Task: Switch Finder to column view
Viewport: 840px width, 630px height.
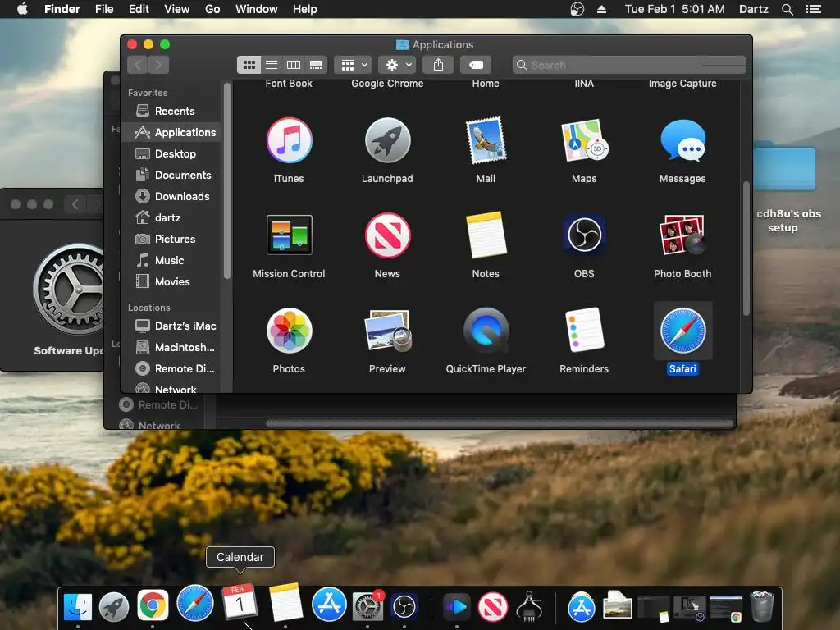Action: (x=294, y=65)
